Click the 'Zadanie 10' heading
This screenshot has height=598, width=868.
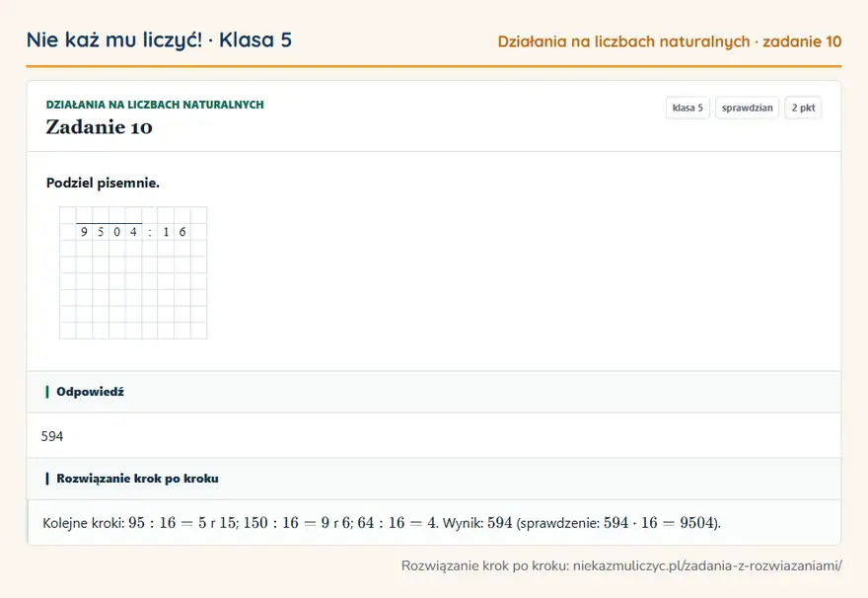99,127
